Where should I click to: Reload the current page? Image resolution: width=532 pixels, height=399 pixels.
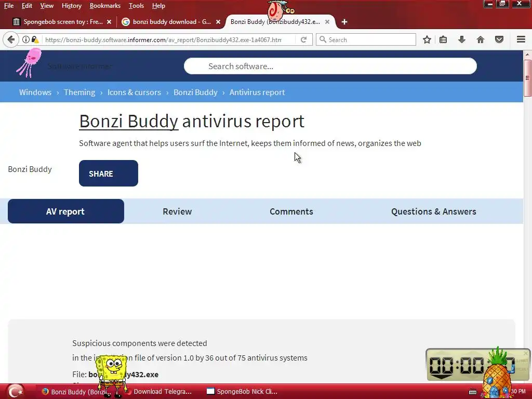click(303, 39)
